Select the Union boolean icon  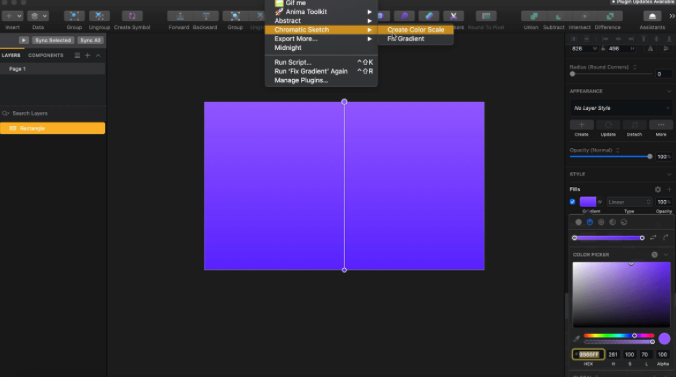tap(534, 16)
